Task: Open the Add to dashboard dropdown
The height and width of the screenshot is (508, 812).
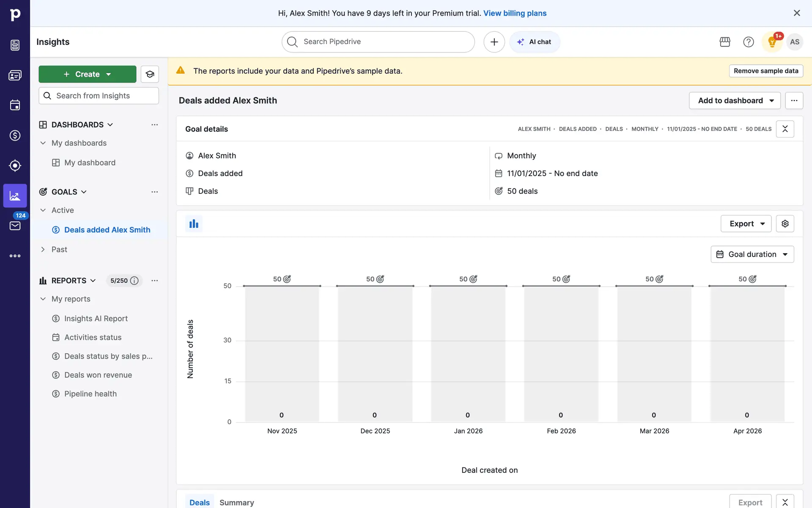Action: click(735, 100)
